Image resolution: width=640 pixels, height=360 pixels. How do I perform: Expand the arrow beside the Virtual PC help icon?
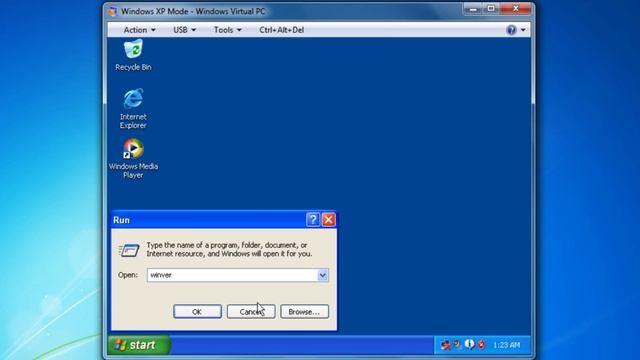tap(523, 30)
